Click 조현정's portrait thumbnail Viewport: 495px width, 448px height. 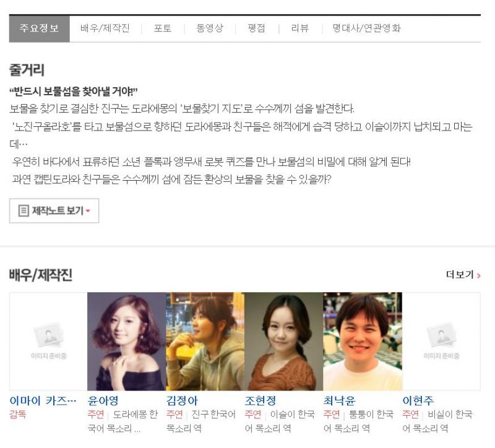283,342
